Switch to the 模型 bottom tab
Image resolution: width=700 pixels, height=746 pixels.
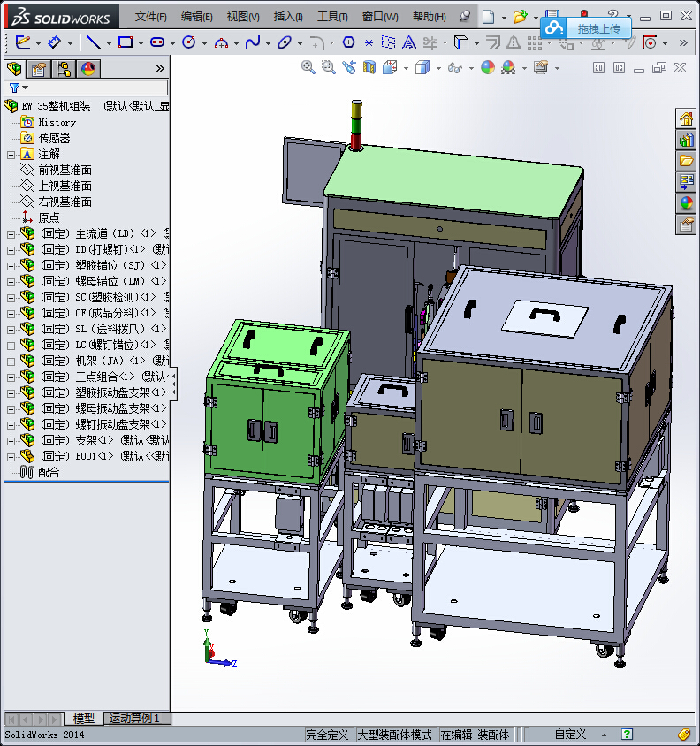(84, 719)
